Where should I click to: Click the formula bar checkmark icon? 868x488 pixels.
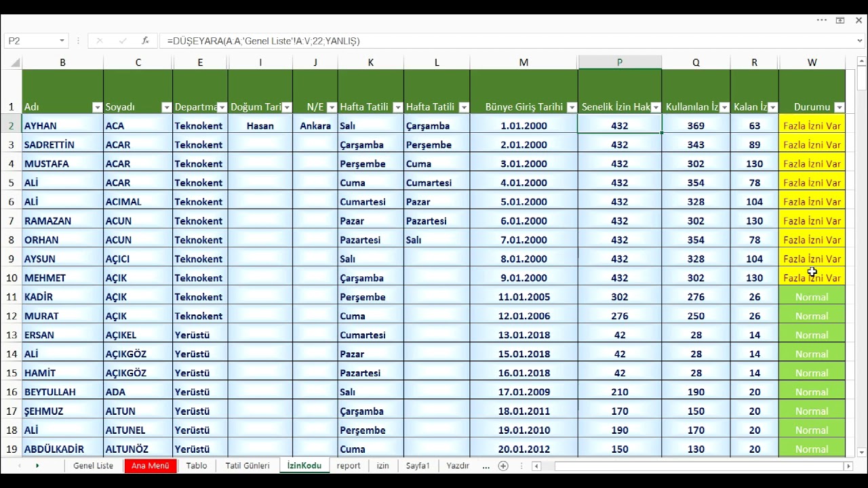pos(123,41)
